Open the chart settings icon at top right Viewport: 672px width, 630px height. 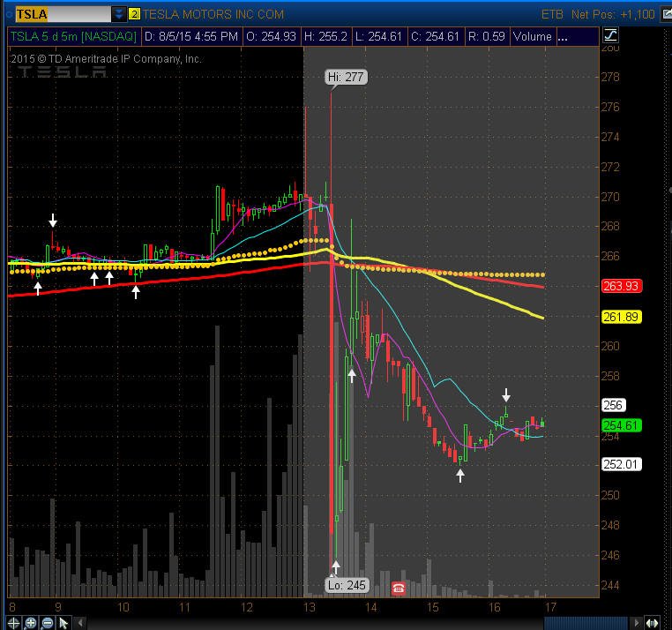(667, 14)
